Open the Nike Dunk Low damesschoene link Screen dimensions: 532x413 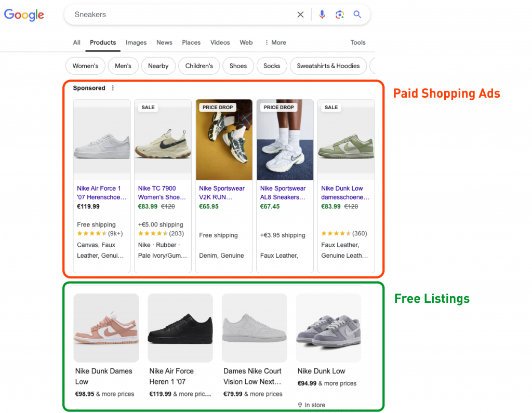point(345,193)
